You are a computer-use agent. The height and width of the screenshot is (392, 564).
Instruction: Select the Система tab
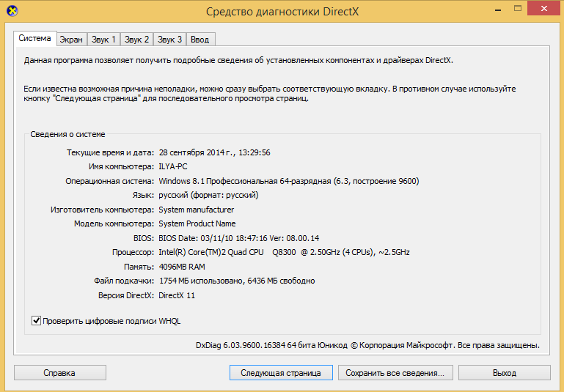tap(35, 38)
